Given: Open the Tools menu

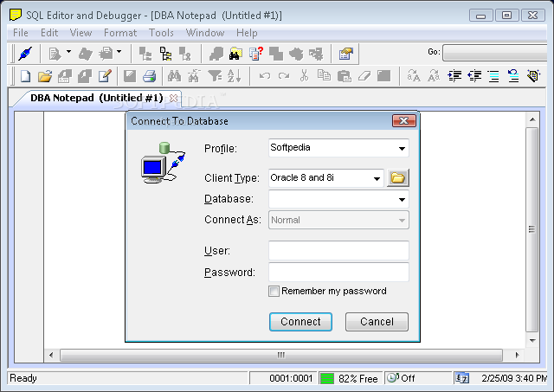Looking at the screenshot, I should coord(161,33).
